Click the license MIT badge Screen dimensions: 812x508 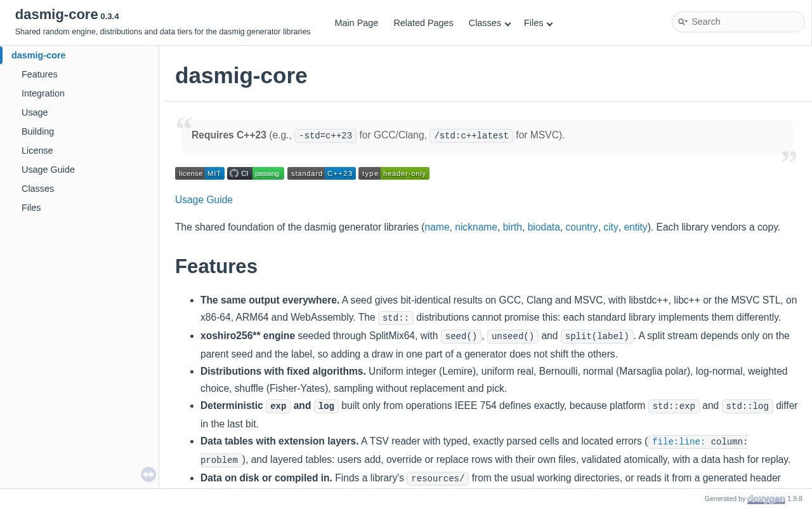click(x=200, y=173)
